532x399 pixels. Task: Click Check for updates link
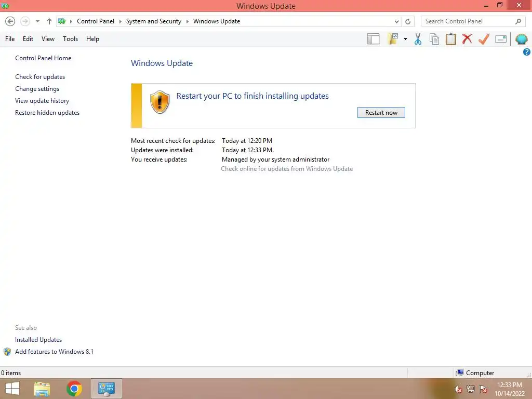click(x=40, y=77)
